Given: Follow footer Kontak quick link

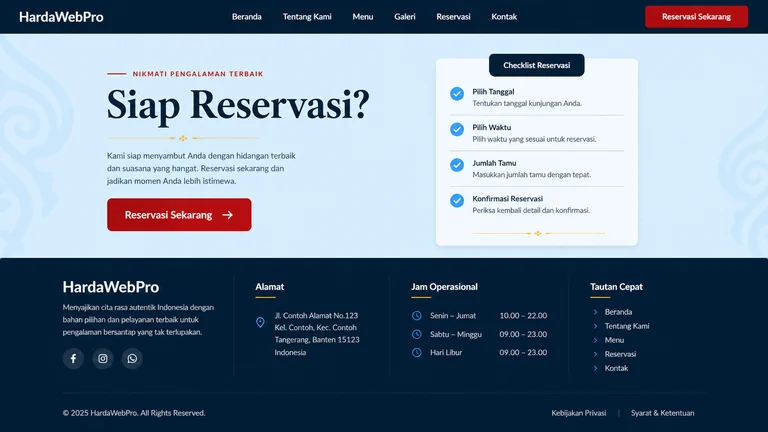Looking at the screenshot, I should [x=616, y=368].
